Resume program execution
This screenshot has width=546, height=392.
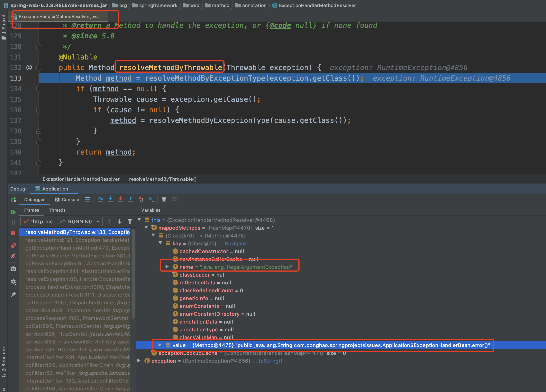pos(13,212)
